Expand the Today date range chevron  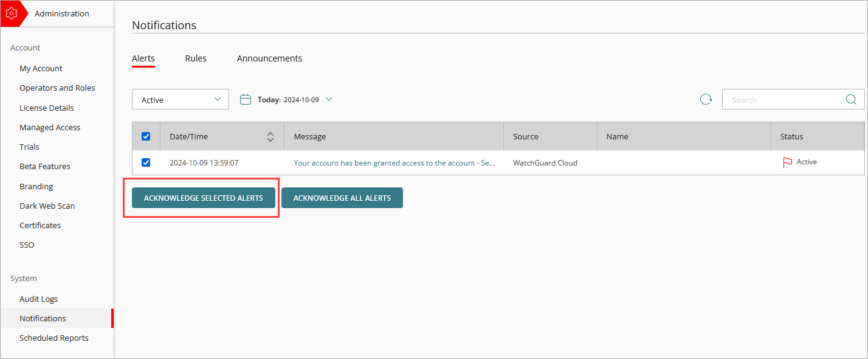point(329,99)
